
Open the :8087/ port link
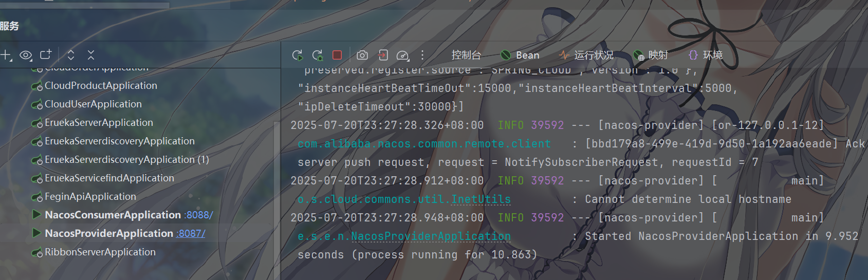(191, 234)
